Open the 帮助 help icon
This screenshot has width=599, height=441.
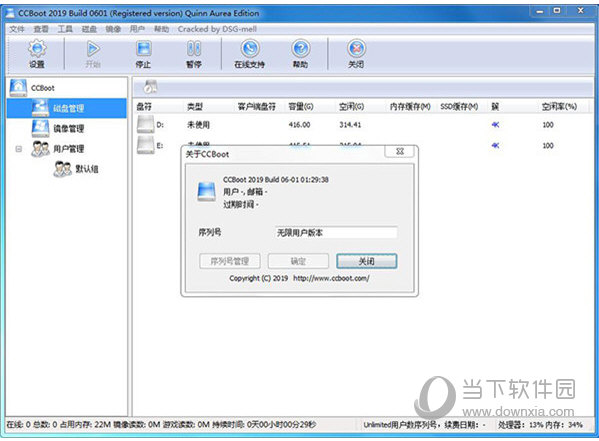click(301, 49)
